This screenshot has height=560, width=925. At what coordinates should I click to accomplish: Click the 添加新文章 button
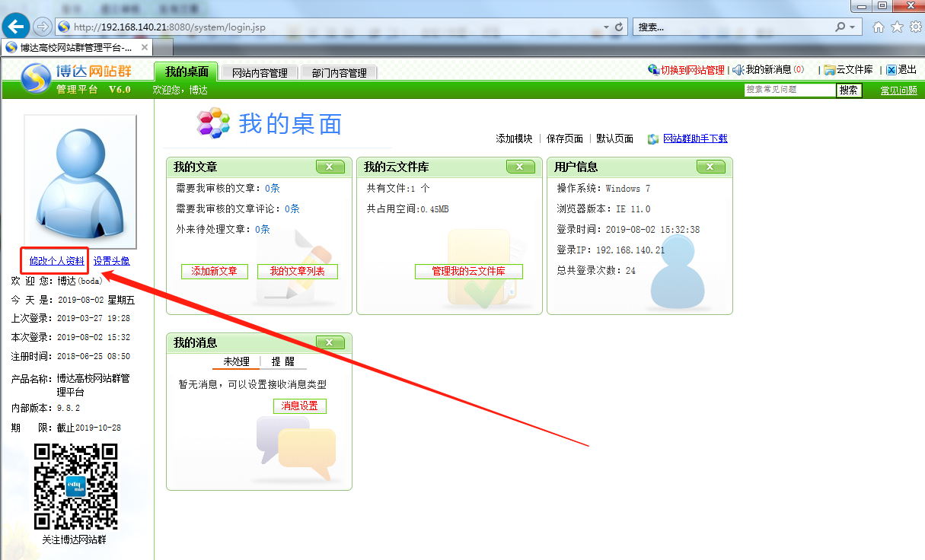215,271
